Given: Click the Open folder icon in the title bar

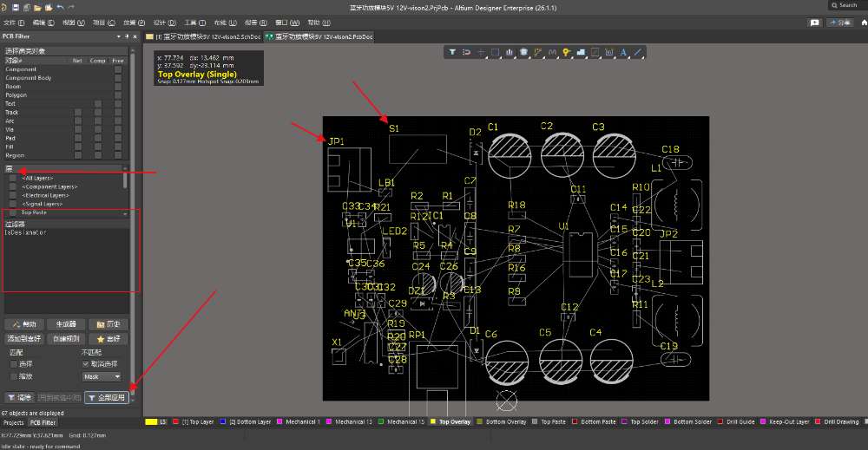Looking at the screenshot, I should click(37, 7).
